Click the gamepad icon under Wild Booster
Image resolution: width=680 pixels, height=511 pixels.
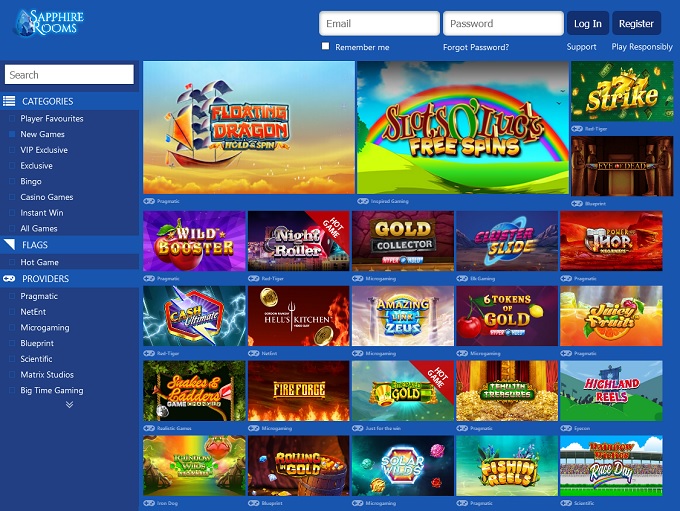pos(149,278)
